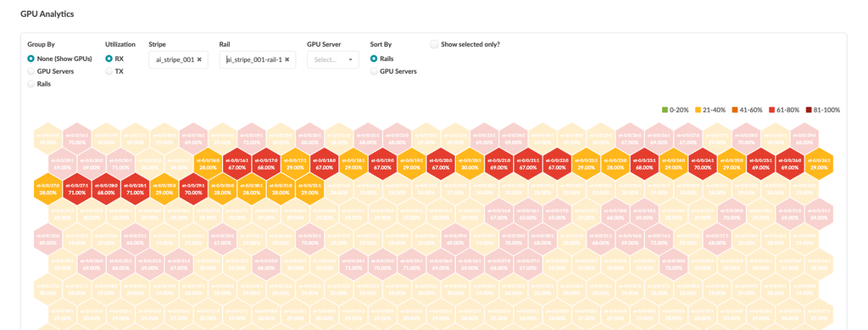The image size is (868, 330).
Task: Select highlighted hexagon et-0/0/29:0 at 29.00%
Action: [164, 190]
